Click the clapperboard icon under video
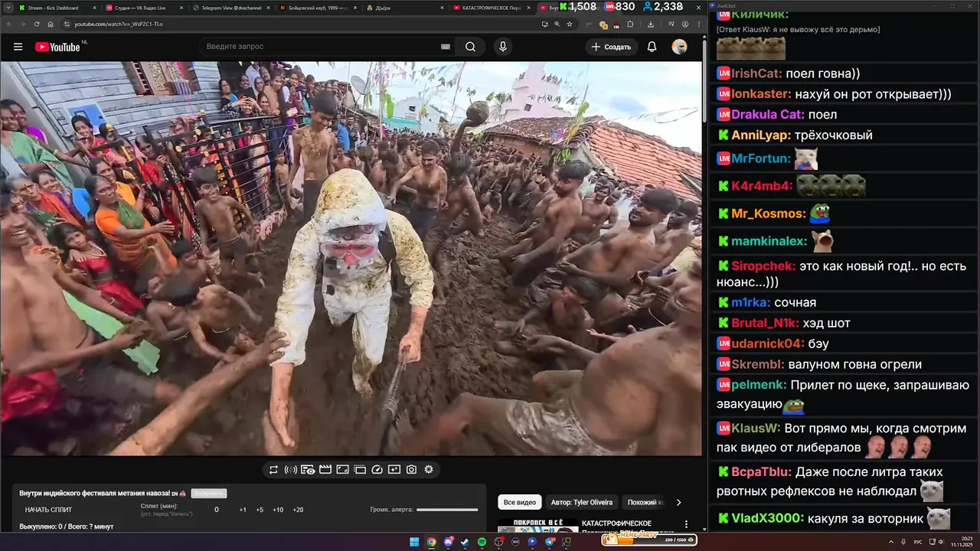980x551 pixels. pyautogui.click(x=325, y=469)
